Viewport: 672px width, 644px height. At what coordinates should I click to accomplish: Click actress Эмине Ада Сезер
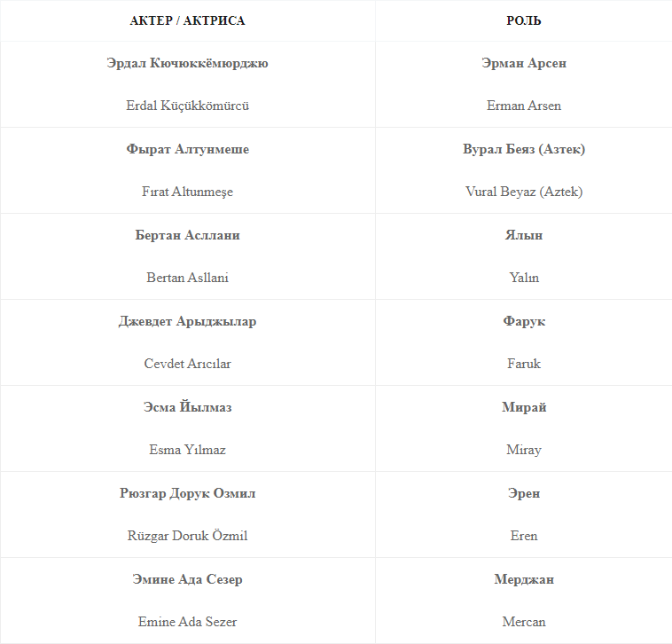coord(187,579)
